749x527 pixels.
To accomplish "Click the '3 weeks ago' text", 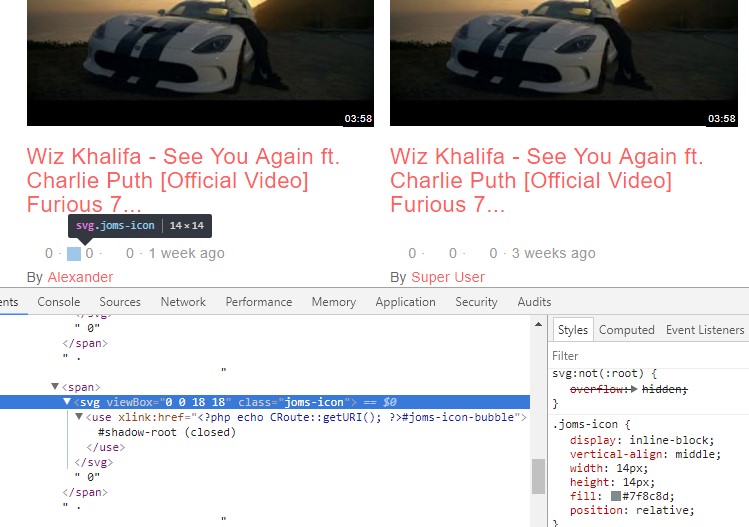I will point(553,253).
